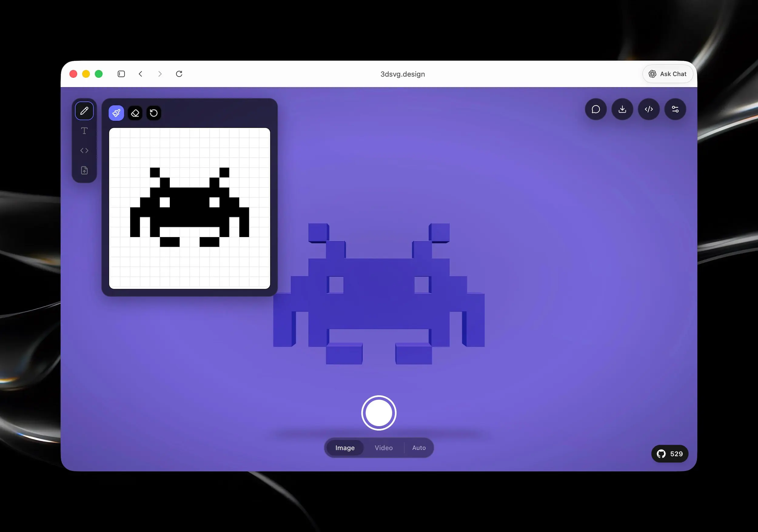Go back in browser history

point(141,74)
